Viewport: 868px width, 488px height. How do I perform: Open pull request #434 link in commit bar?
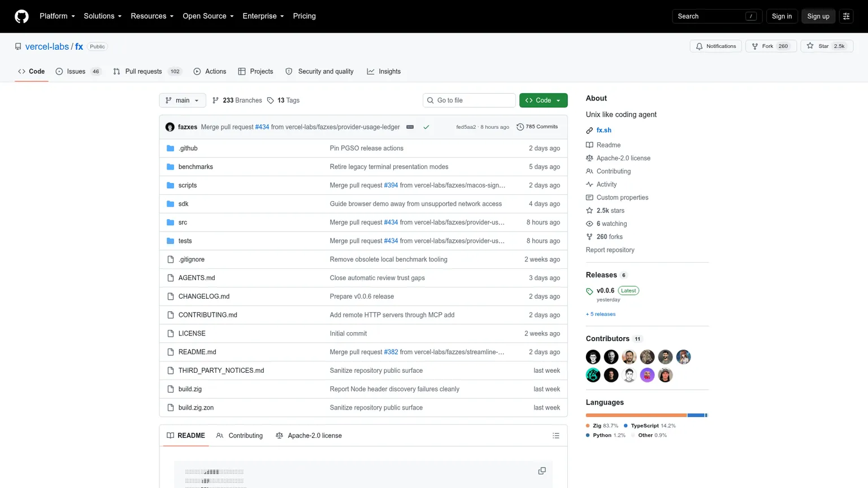tap(262, 127)
